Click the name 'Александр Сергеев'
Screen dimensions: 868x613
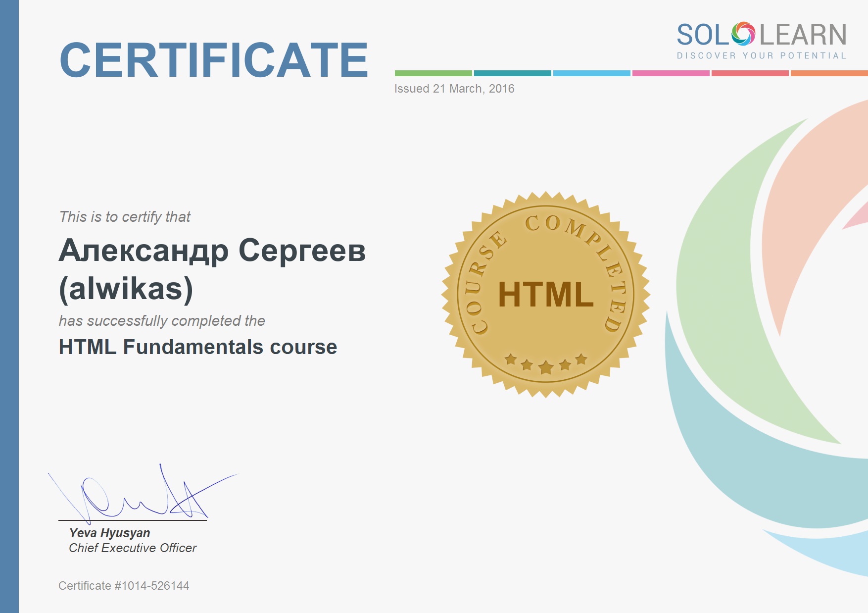click(212, 251)
